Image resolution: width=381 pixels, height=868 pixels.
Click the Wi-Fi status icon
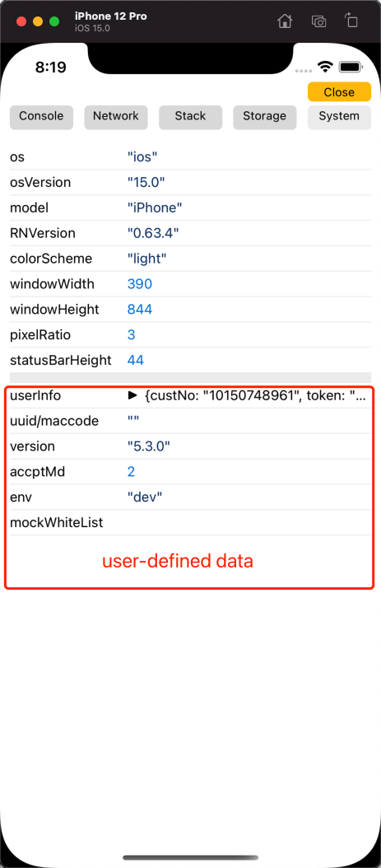[325, 67]
